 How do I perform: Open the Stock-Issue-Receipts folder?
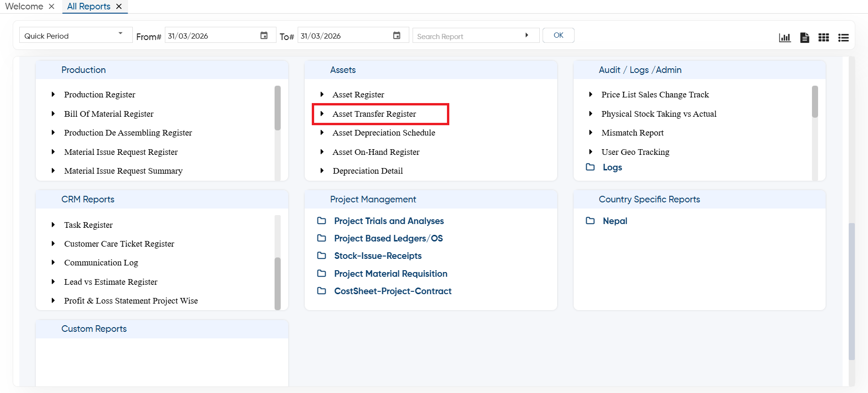(378, 256)
